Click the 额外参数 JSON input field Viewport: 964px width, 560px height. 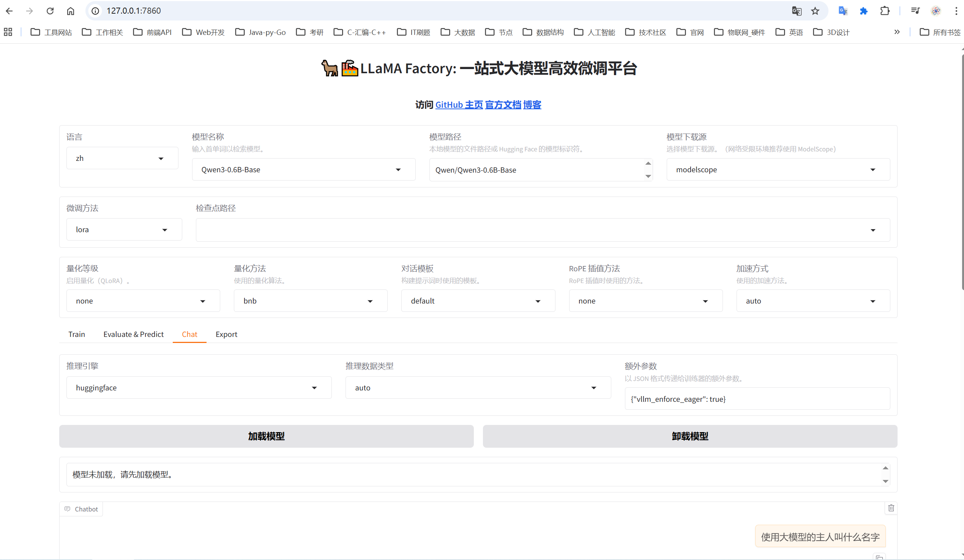757,399
